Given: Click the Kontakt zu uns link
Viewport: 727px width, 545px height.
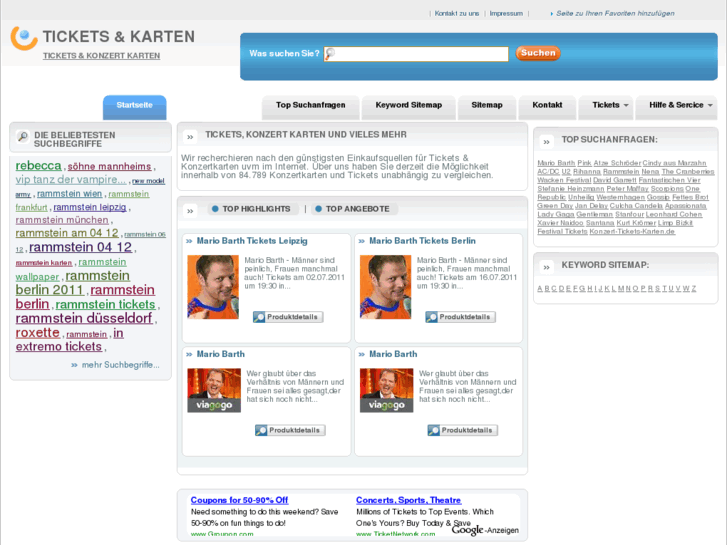Looking at the screenshot, I should [x=457, y=14].
